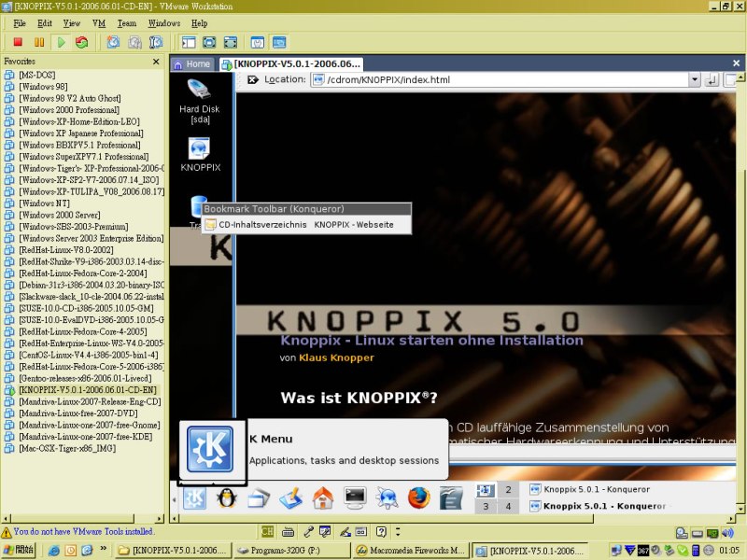Screen dimensions: 747x560
Task: Reset the virtual machine from the toolbar
Action: 82,42
